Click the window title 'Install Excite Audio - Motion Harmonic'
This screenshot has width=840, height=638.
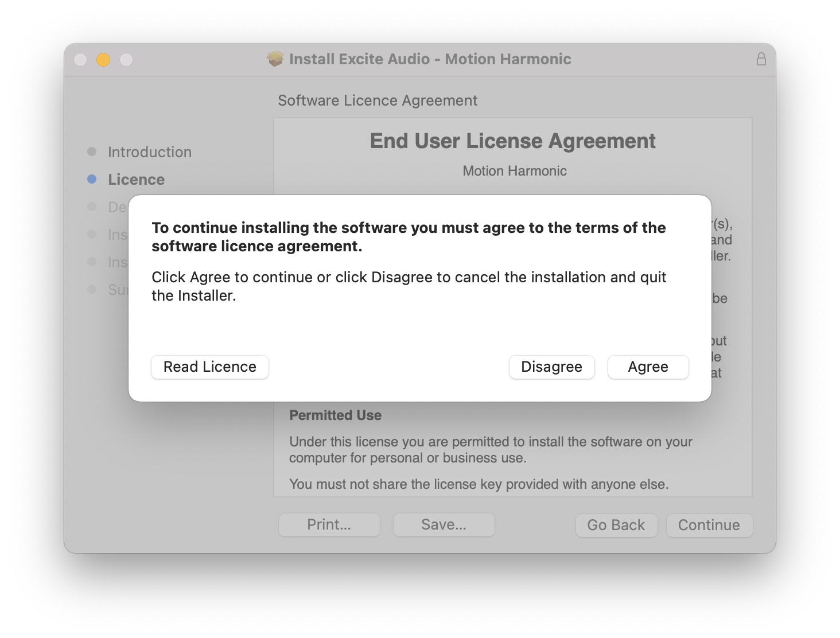[430, 59]
